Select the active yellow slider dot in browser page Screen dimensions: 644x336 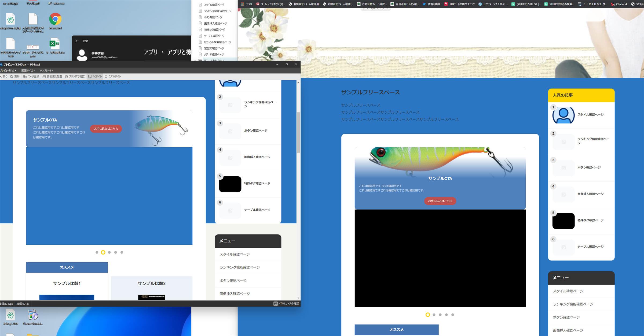click(x=428, y=315)
